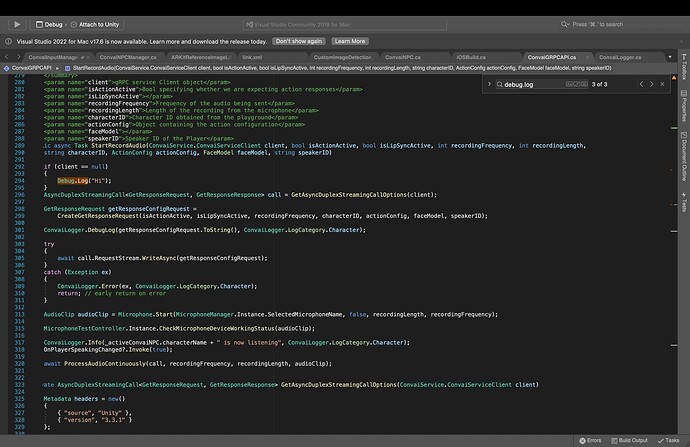Viewport: 690px width, 447px height.
Task: Click the Learn More button
Action: pyautogui.click(x=350, y=41)
